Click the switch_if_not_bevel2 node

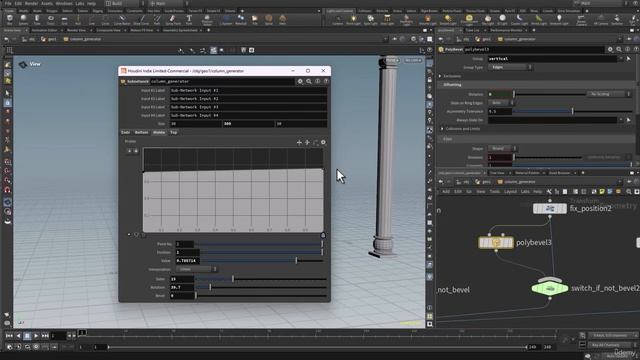550,288
